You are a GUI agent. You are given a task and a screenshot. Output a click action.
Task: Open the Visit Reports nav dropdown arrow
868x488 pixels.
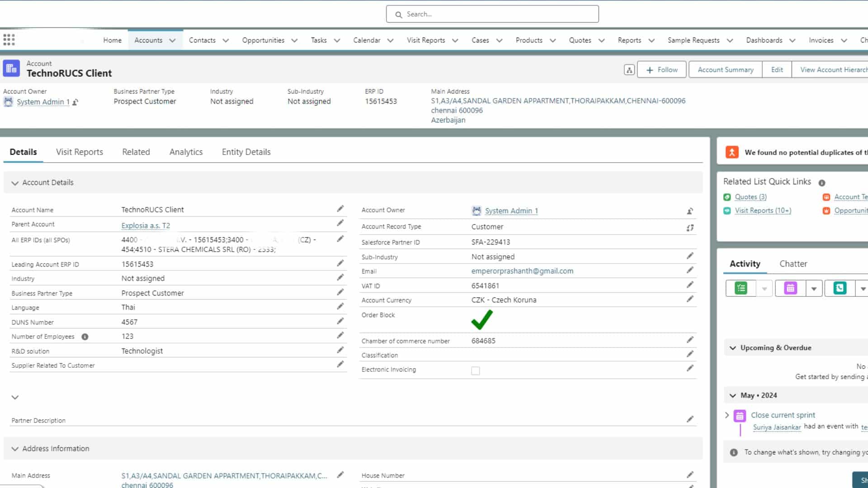click(x=455, y=40)
